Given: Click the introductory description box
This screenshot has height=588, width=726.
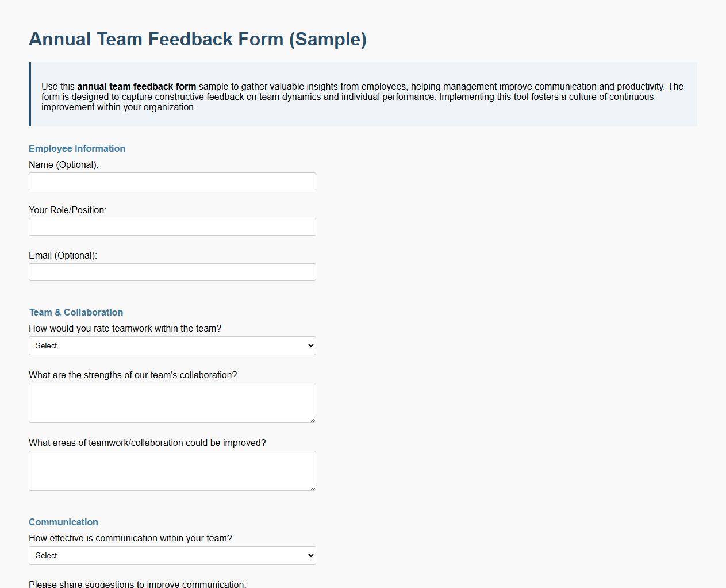Looking at the screenshot, I should 362,94.
